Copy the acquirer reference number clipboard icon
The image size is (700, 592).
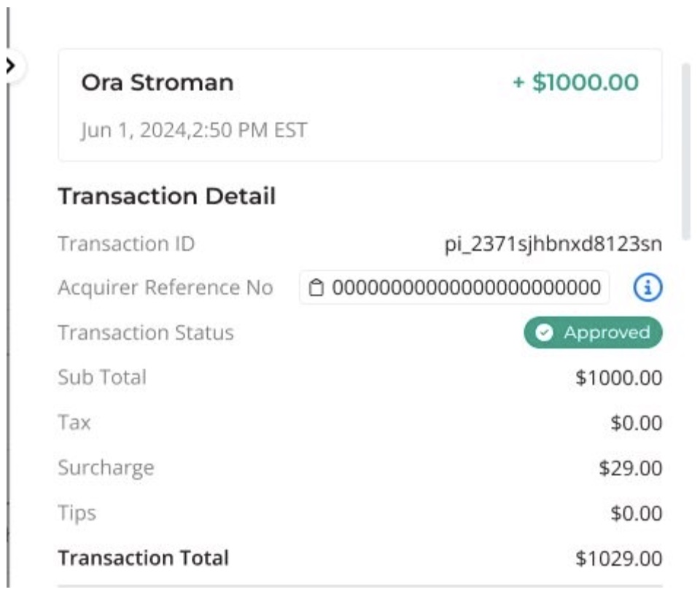click(316, 287)
